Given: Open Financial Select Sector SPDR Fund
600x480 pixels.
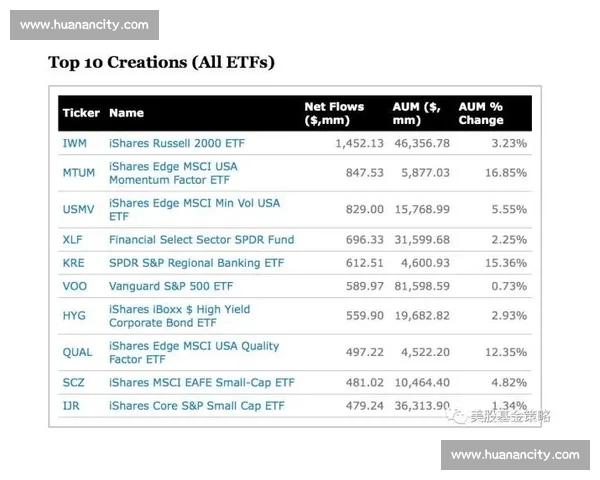Looking at the screenshot, I should 201,240.
